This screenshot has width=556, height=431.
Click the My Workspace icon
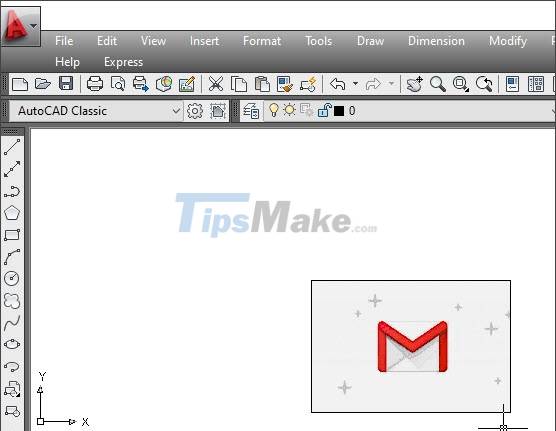click(x=218, y=111)
